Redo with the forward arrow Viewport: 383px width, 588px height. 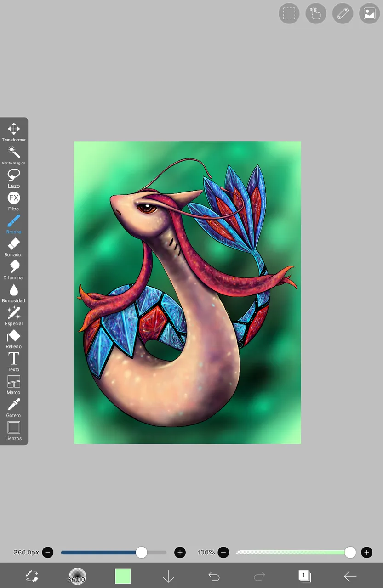click(x=259, y=576)
